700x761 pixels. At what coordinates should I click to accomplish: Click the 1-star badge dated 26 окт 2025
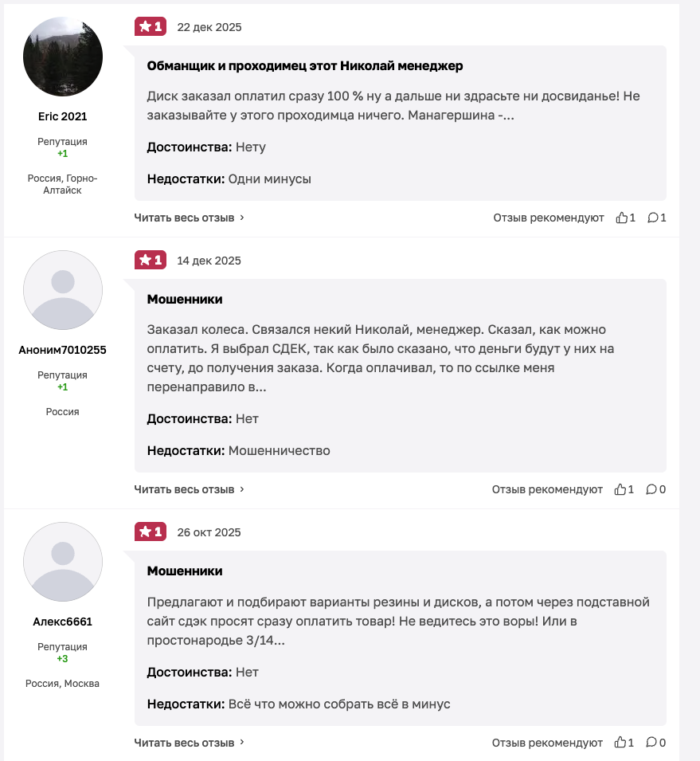[151, 532]
